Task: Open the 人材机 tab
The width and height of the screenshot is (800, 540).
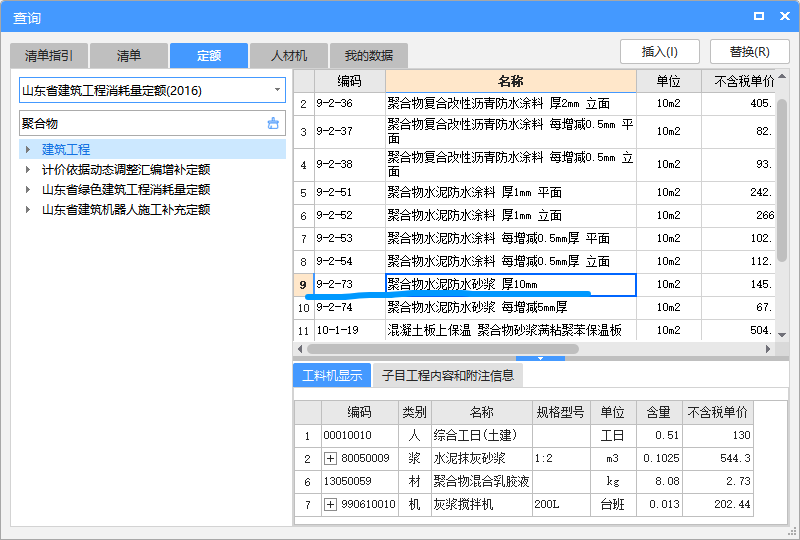Action: click(289, 56)
